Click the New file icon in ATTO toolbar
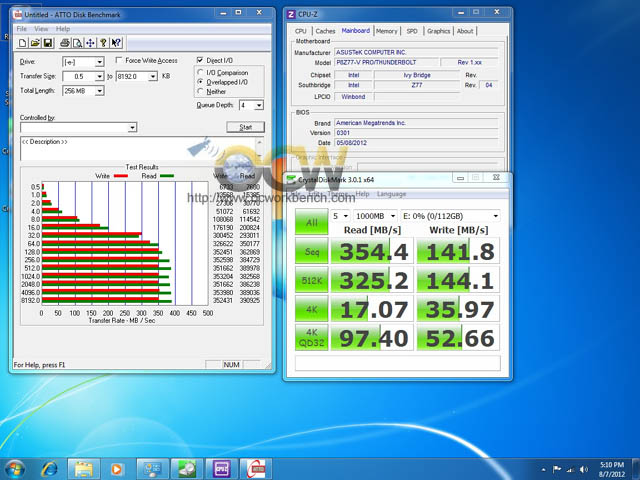 pyautogui.click(x=23, y=43)
